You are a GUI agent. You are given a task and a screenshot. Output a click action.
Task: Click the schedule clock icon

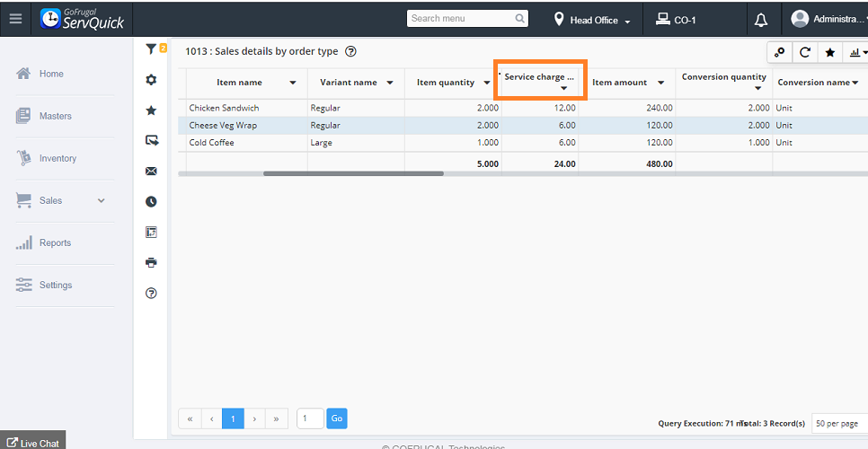[151, 202]
